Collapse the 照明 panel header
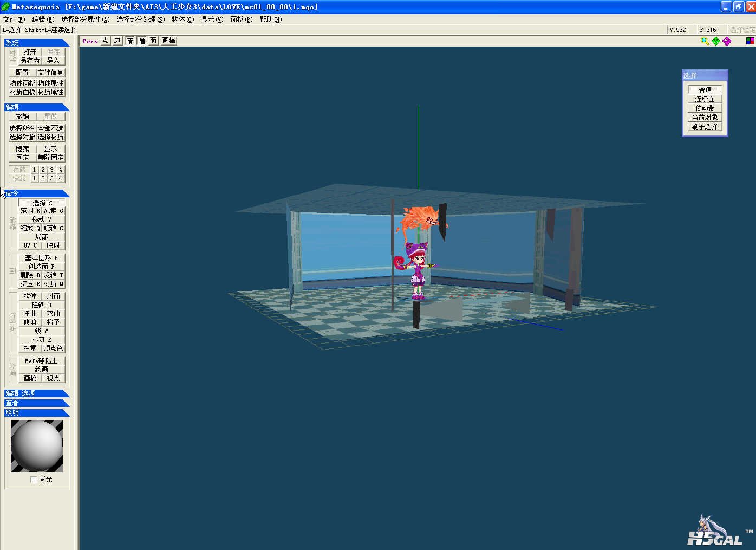The height and width of the screenshot is (550, 756). click(x=37, y=413)
